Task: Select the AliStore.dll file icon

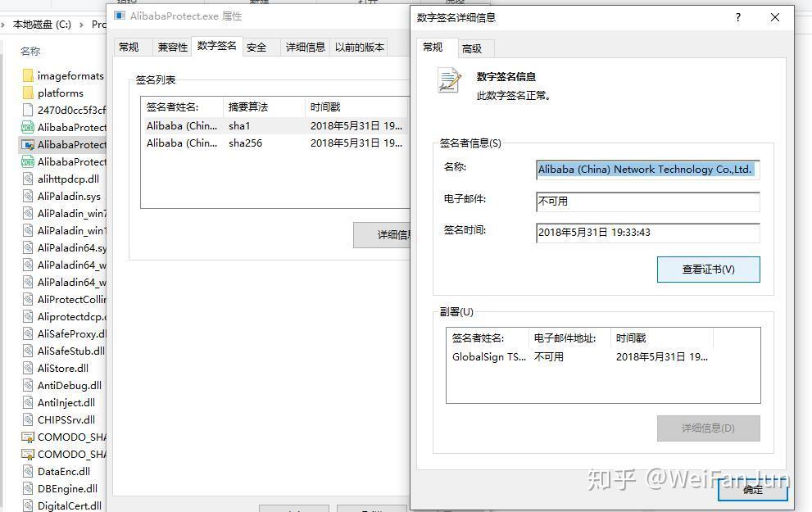Action: pyautogui.click(x=28, y=368)
